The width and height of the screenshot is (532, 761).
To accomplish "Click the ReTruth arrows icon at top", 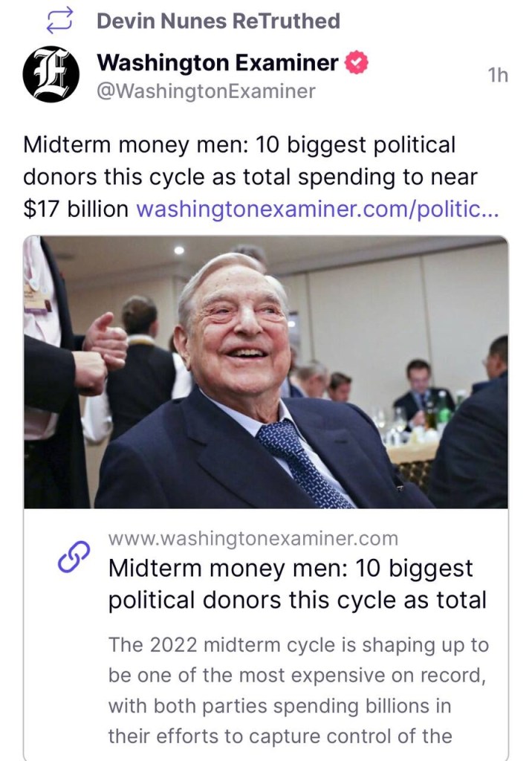I will click(x=57, y=20).
